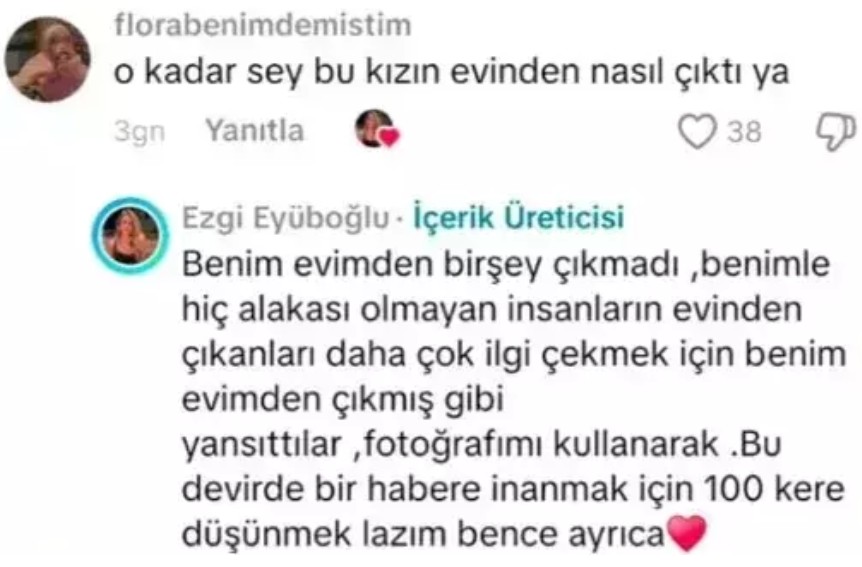Tap the reply line 'hiç alakası olmayan insanların evinden'
This screenshot has width=862, height=567.
coord(492,311)
